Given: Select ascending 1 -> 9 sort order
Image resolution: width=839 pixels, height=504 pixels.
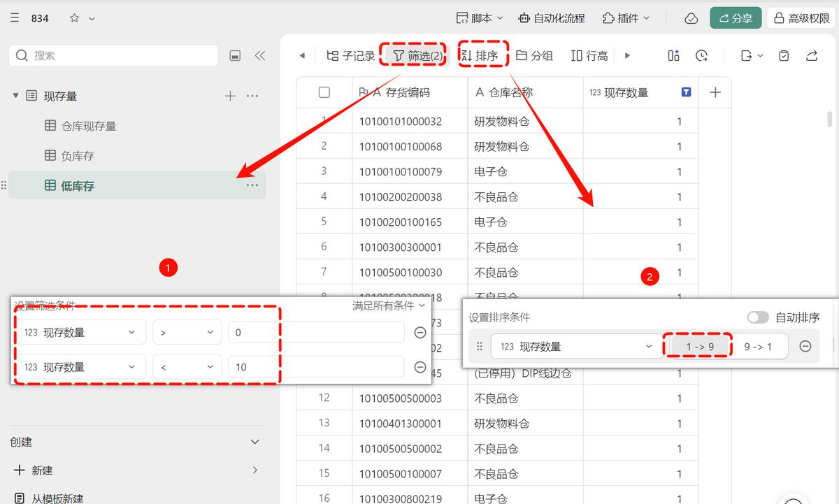Looking at the screenshot, I should [x=700, y=346].
